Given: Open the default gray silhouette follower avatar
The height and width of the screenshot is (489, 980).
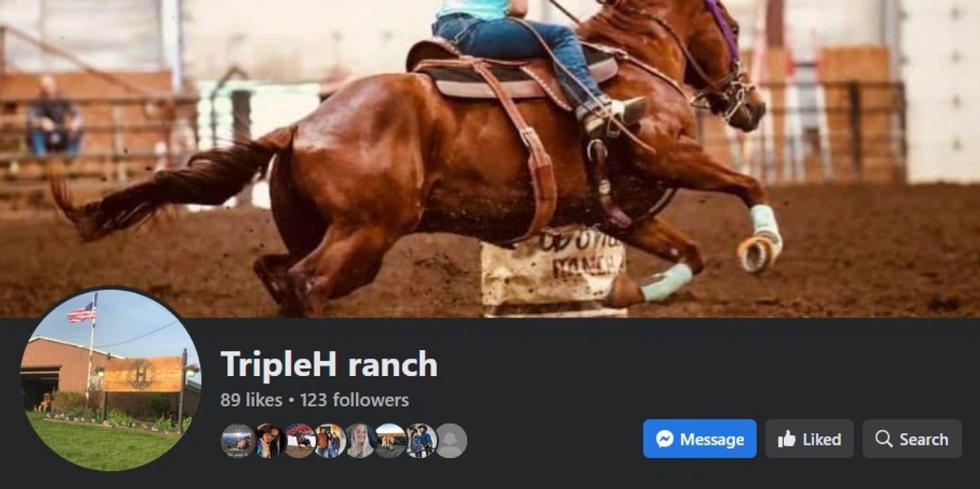Looking at the screenshot, I should pos(450,441).
